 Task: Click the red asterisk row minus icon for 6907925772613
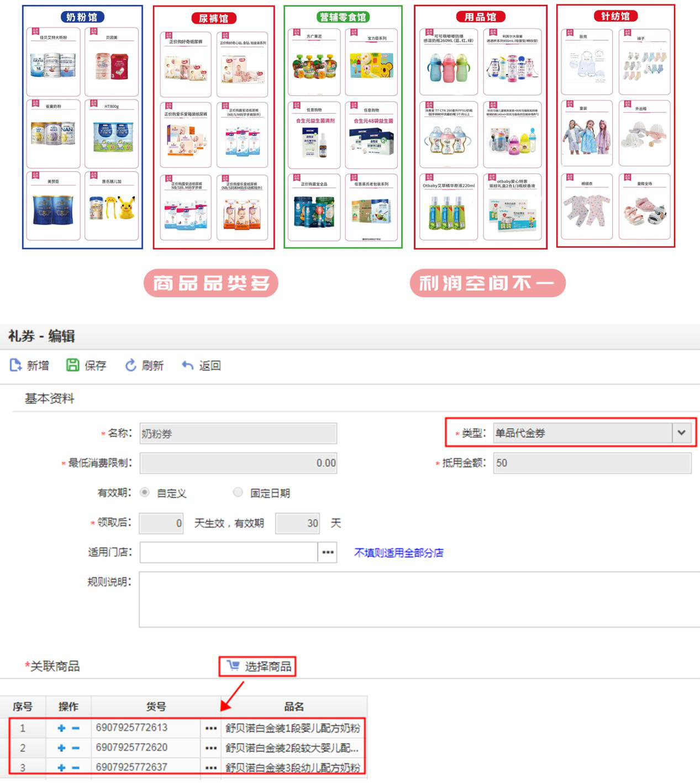[x=76, y=728]
